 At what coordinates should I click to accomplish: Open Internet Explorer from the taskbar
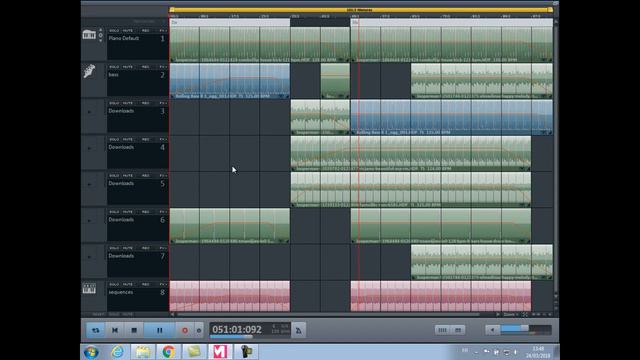coord(117,352)
